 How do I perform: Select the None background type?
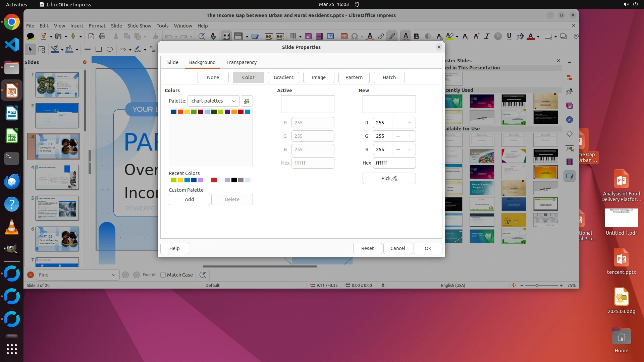pyautogui.click(x=213, y=77)
